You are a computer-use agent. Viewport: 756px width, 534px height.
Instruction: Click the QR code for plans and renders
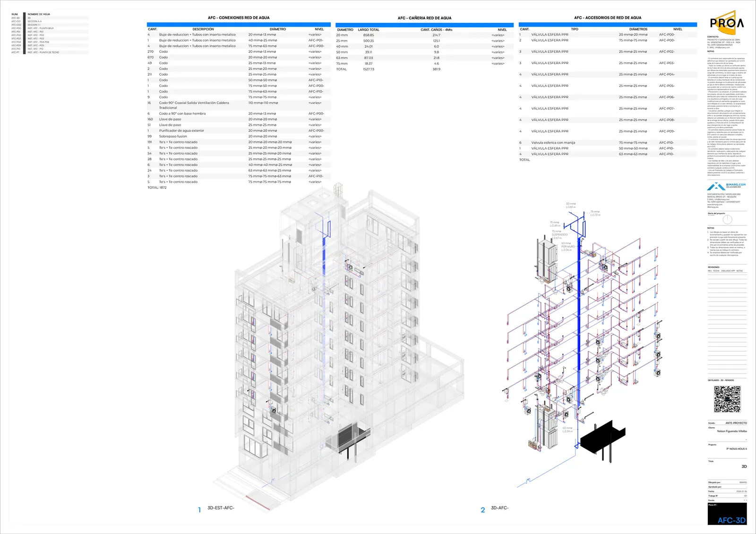tap(727, 399)
